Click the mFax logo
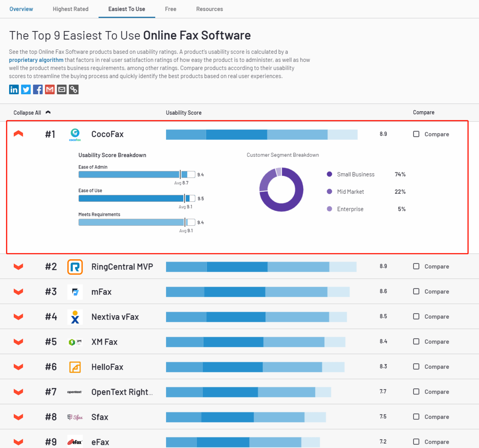 [x=75, y=292]
